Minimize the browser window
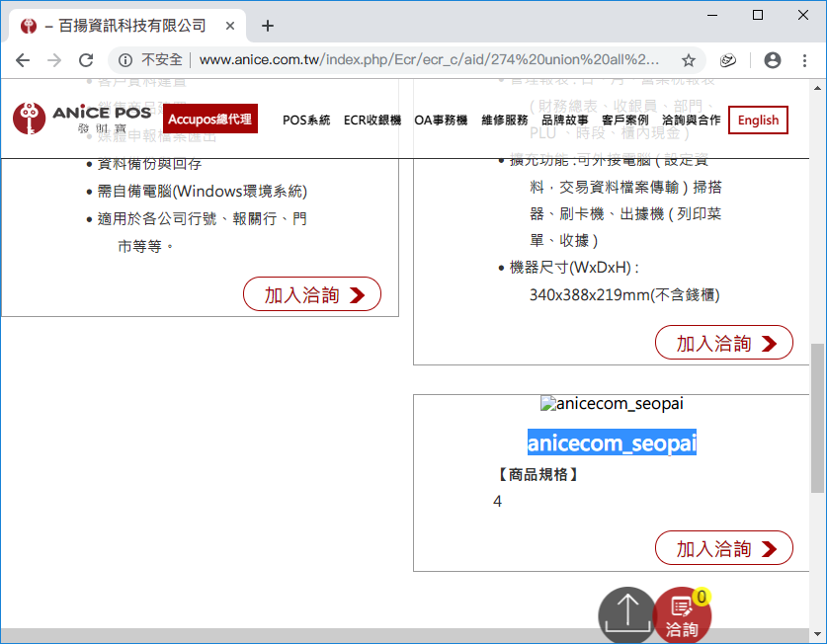The height and width of the screenshot is (644, 827). click(712, 15)
